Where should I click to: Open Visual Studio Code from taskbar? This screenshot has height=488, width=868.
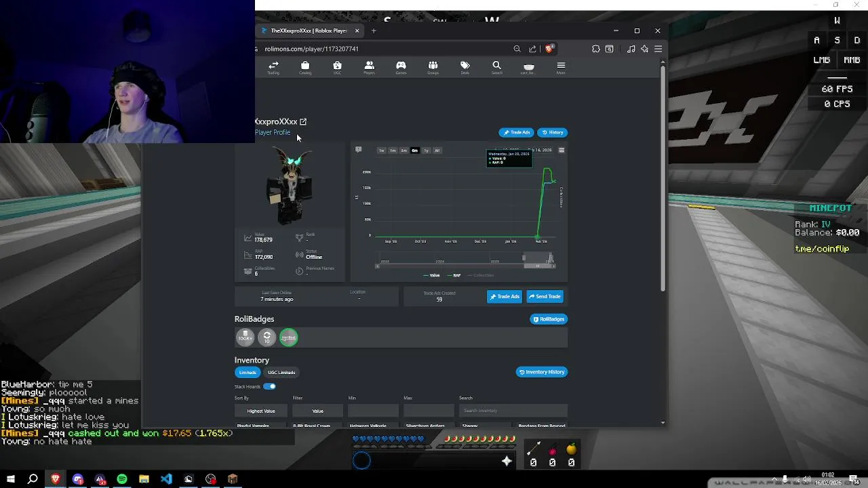166,479
